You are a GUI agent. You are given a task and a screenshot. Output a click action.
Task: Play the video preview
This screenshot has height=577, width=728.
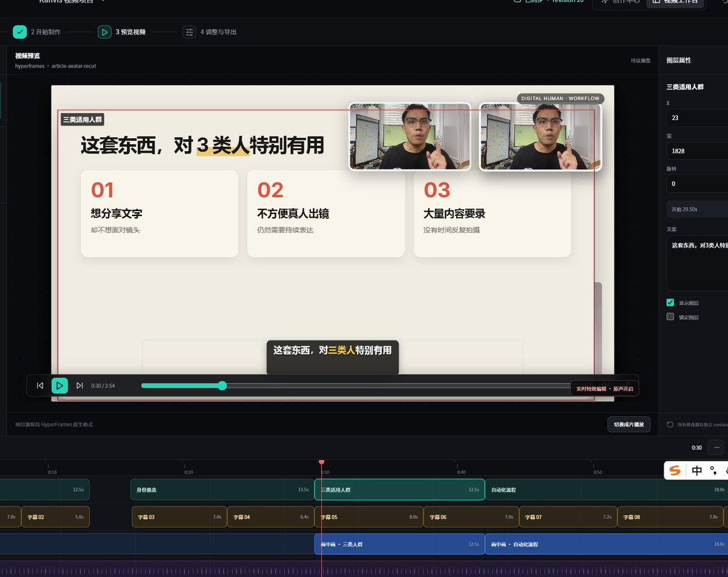60,385
